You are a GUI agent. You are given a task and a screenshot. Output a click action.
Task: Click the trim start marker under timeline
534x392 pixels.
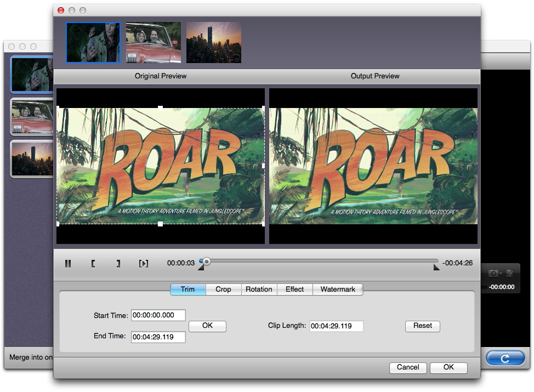pos(201,268)
